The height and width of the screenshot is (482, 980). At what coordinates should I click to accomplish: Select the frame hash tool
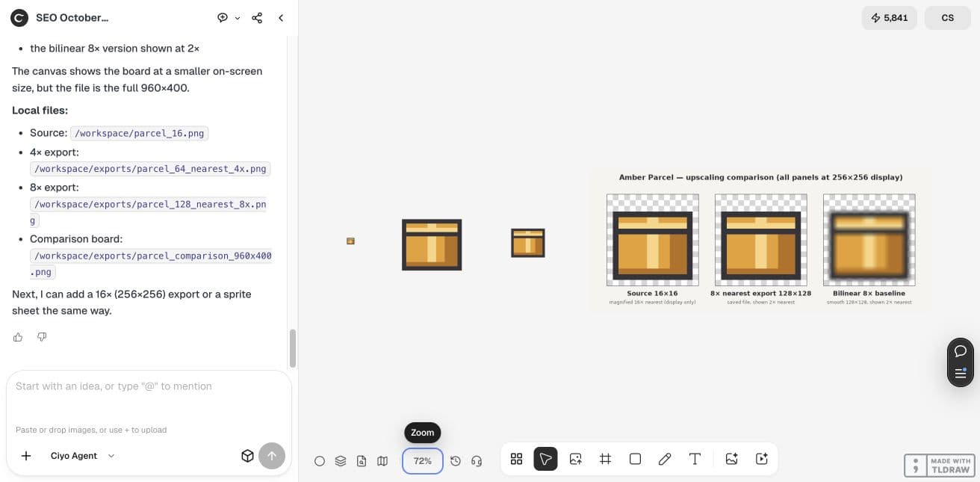coord(605,459)
